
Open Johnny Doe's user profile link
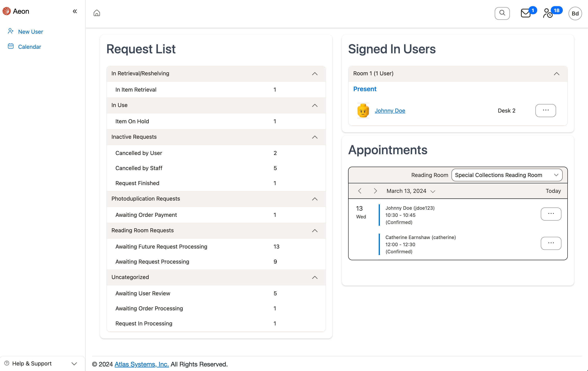click(x=389, y=110)
